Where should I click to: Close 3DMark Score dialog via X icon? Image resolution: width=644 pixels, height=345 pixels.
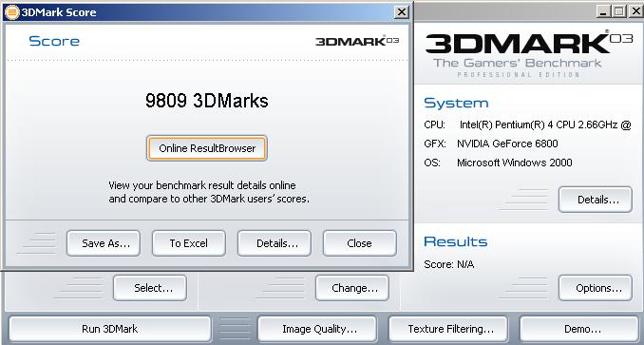coord(401,12)
